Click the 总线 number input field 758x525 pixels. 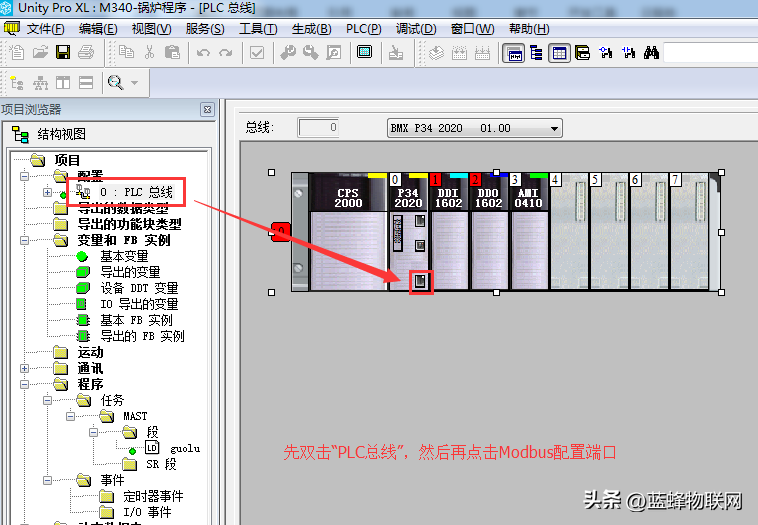coord(318,128)
